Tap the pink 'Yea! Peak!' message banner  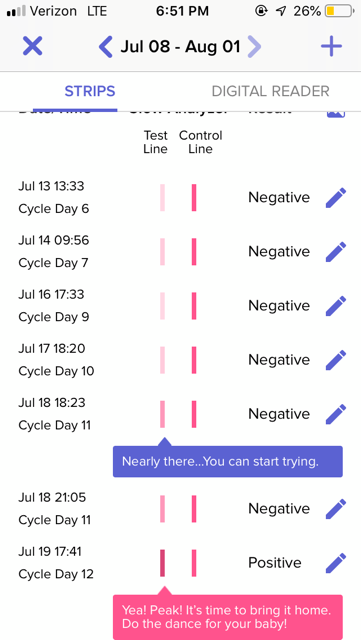[228, 617]
